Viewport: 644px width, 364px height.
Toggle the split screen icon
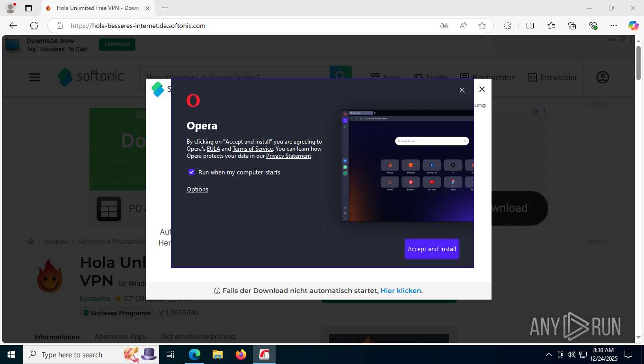530,26
